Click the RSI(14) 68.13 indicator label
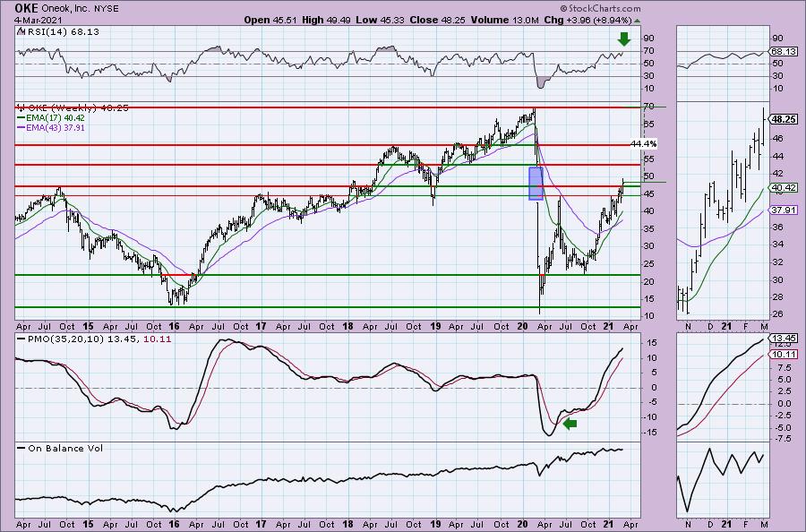The height and width of the screenshot is (532, 806). point(62,32)
